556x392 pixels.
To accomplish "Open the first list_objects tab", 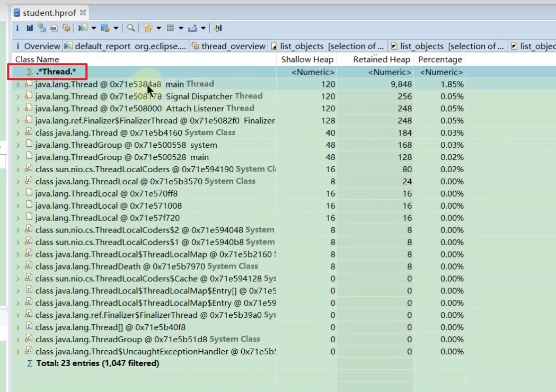I will 328,46.
